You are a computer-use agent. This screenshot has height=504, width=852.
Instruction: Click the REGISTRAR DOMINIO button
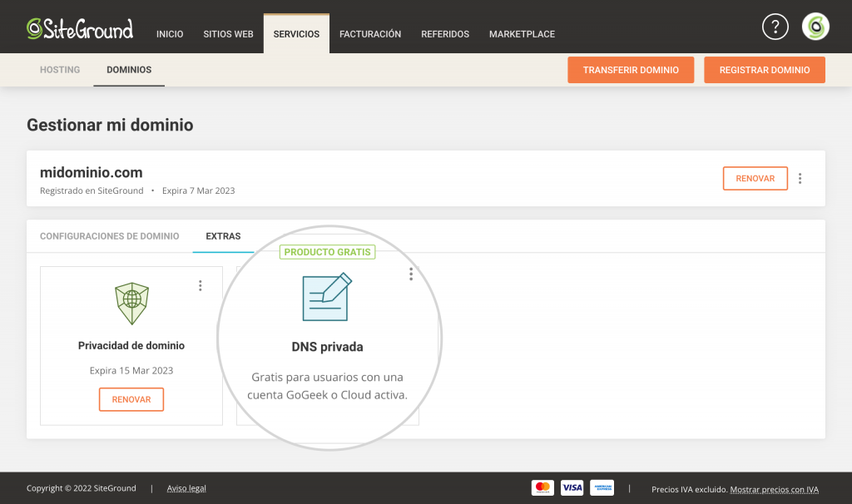[x=764, y=70]
